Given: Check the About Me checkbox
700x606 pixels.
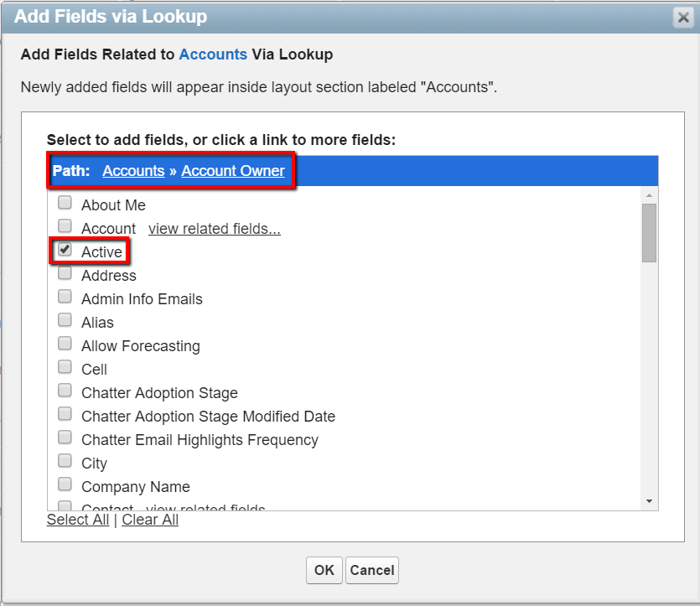Looking at the screenshot, I should tap(65, 203).
